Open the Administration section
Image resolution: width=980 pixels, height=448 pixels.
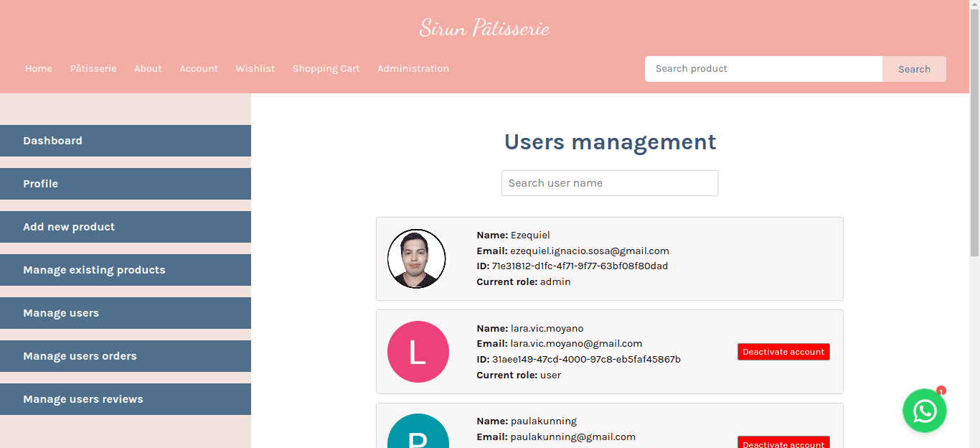[413, 69]
